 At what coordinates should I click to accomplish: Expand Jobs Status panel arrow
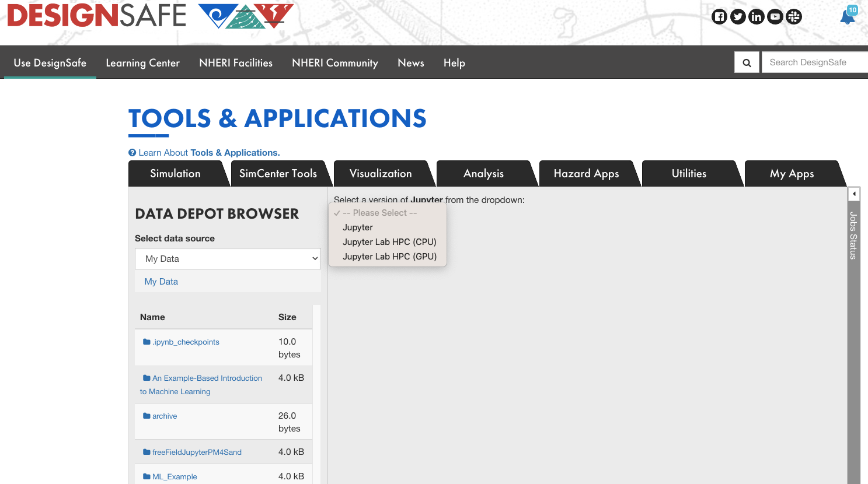(854, 194)
